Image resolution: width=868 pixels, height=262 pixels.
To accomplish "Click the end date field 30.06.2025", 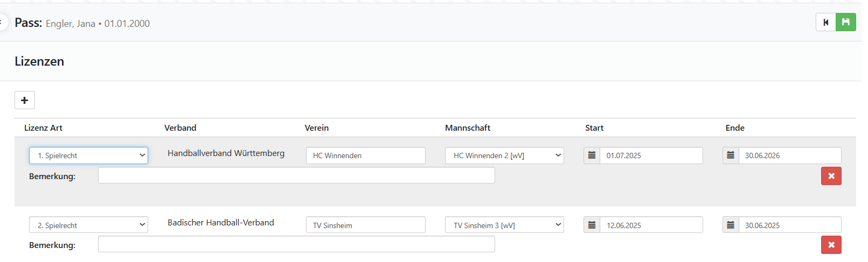I will coord(789,225).
